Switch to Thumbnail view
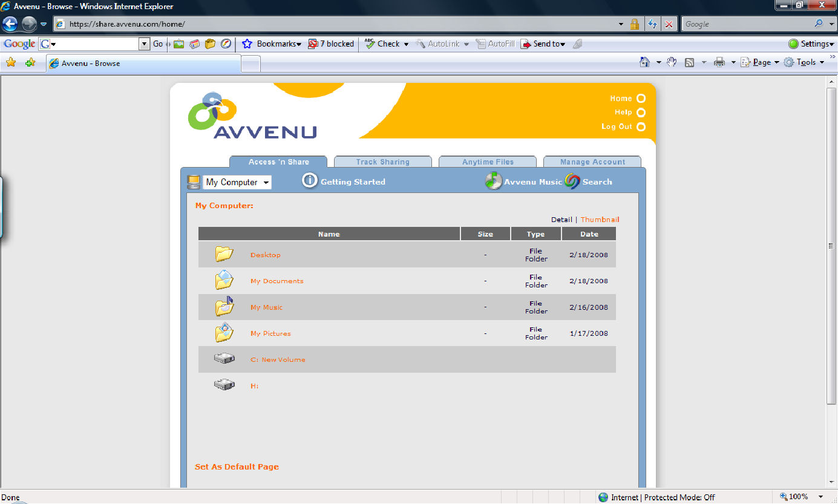The image size is (838, 504). tap(600, 220)
